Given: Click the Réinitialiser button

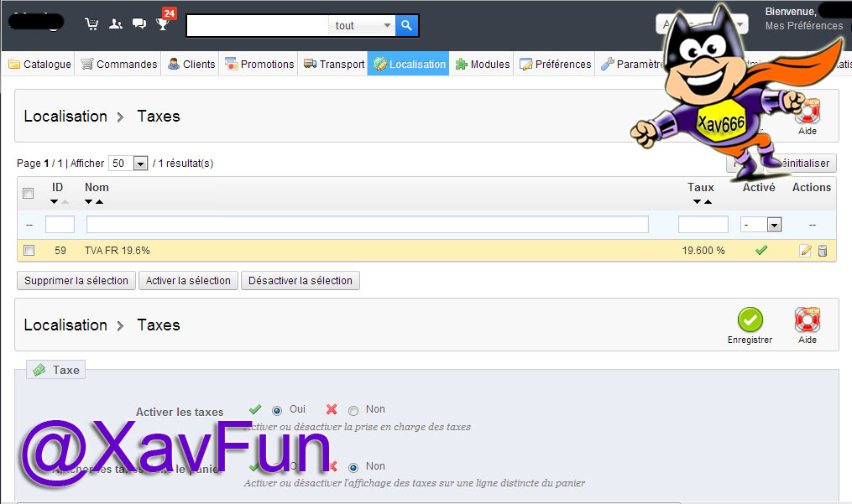Looking at the screenshot, I should pyautogui.click(x=802, y=163).
